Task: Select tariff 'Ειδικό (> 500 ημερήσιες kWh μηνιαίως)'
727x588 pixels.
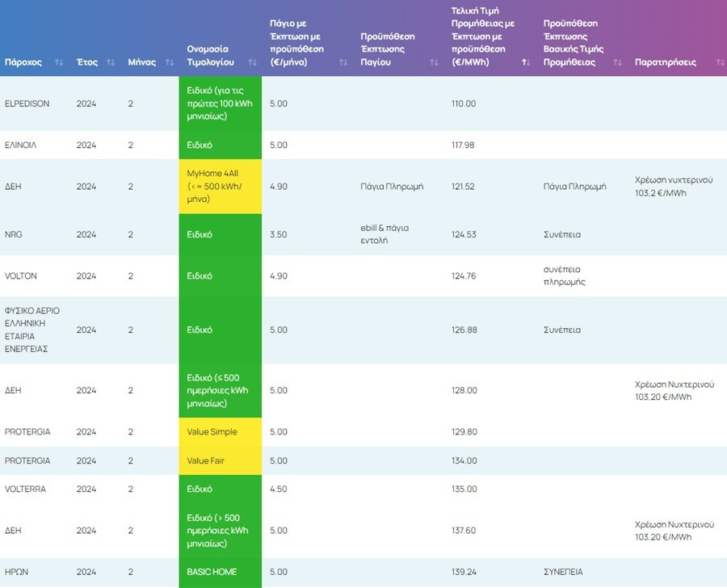Action: coord(221,531)
